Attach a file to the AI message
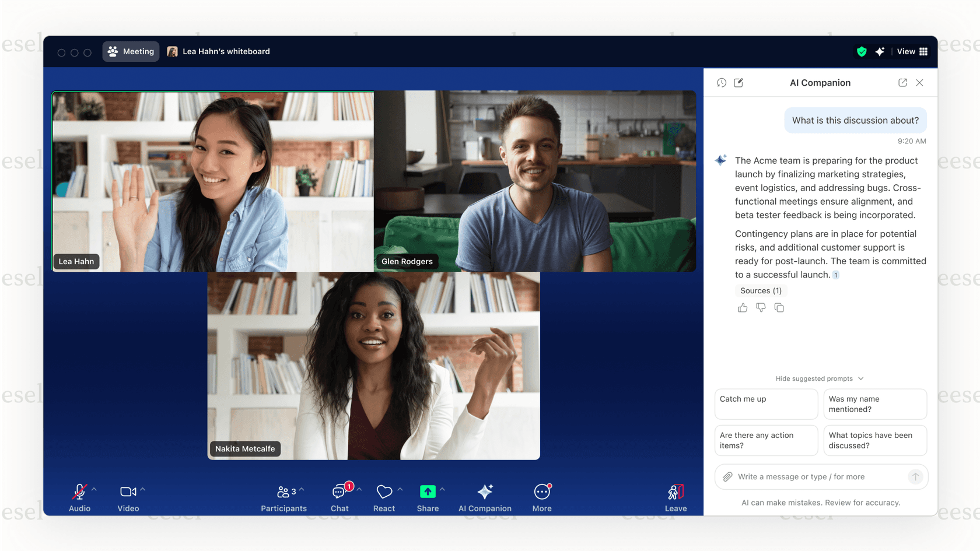980x551 pixels. (x=727, y=476)
